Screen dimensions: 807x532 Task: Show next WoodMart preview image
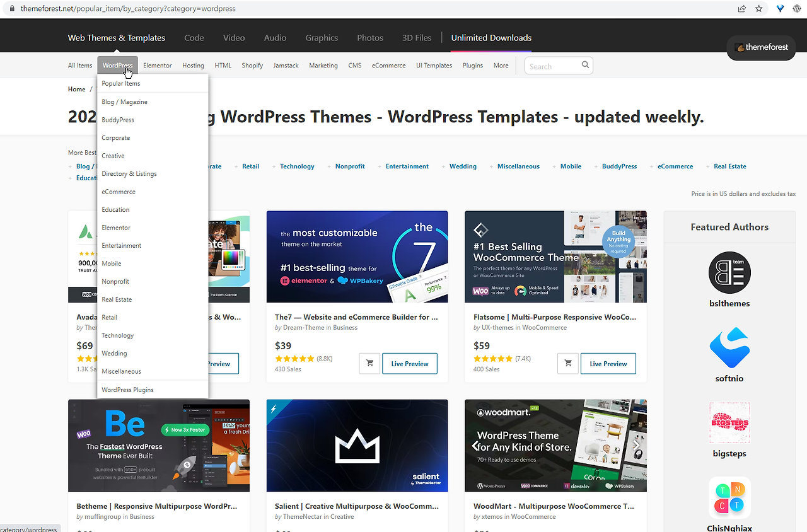pos(636,446)
